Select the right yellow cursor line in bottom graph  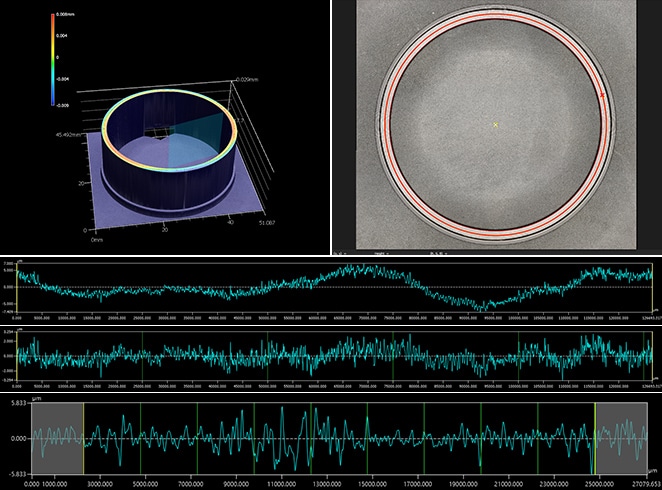click(595, 439)
